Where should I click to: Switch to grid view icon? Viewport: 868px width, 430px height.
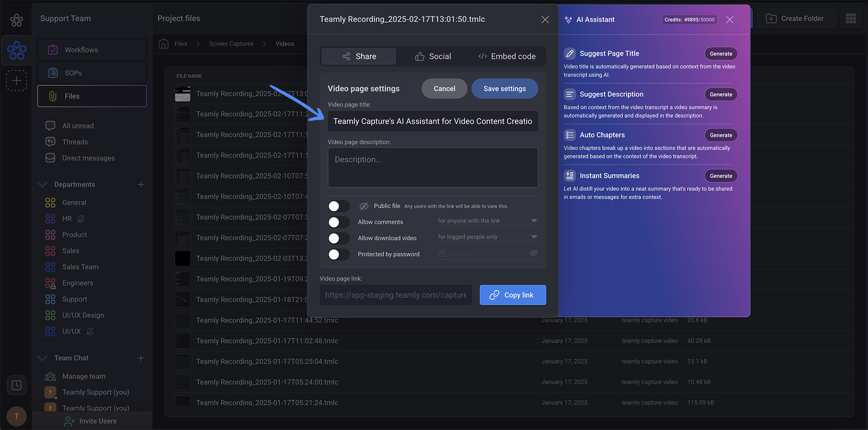[851, 19]
